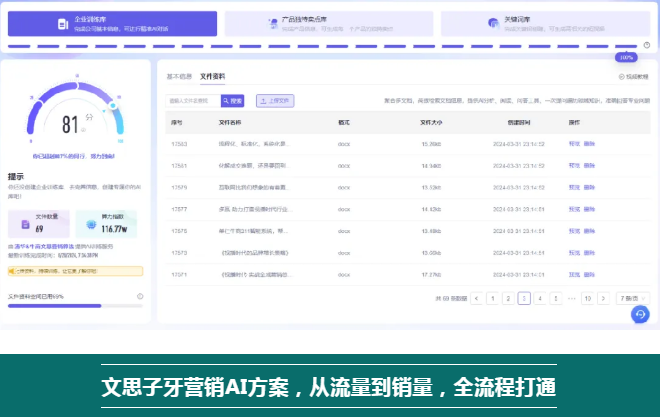Click the 产品独特卖点库 card icon
This screenshot has width=660, height=417.
pyautogui.click(x=273, y=24)
